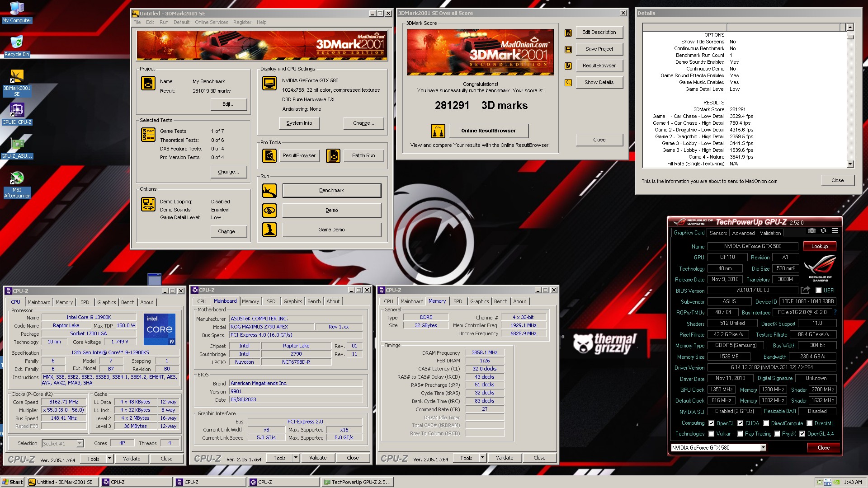
Task: Click the monitor icon in Display and CPU Settings
Action: tap(269, 83)
